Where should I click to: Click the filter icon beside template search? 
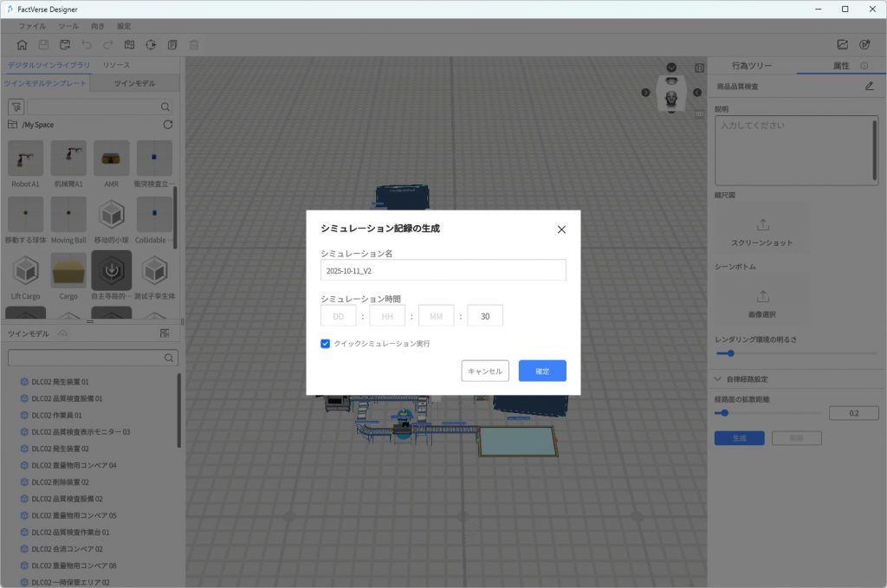coord(16,107)
